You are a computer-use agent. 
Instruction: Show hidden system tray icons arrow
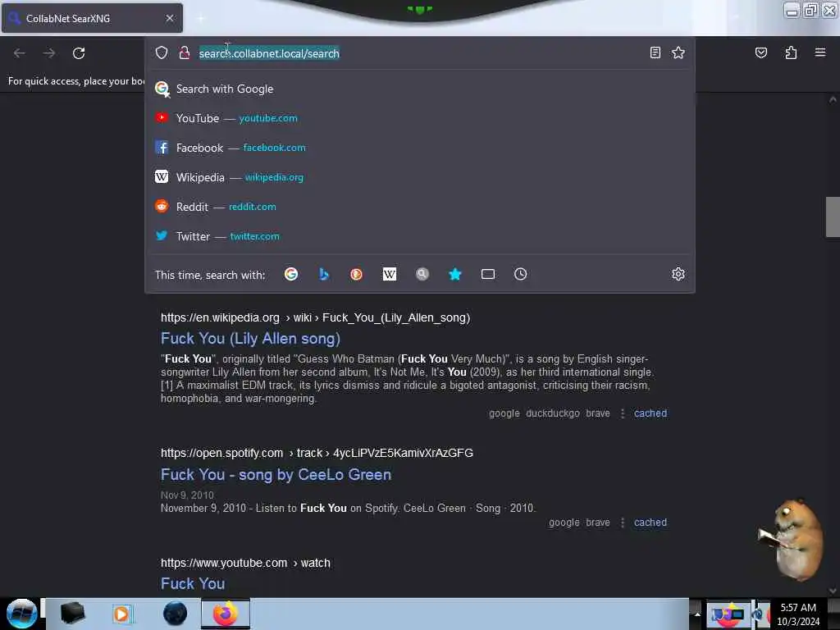coord(696,614)
